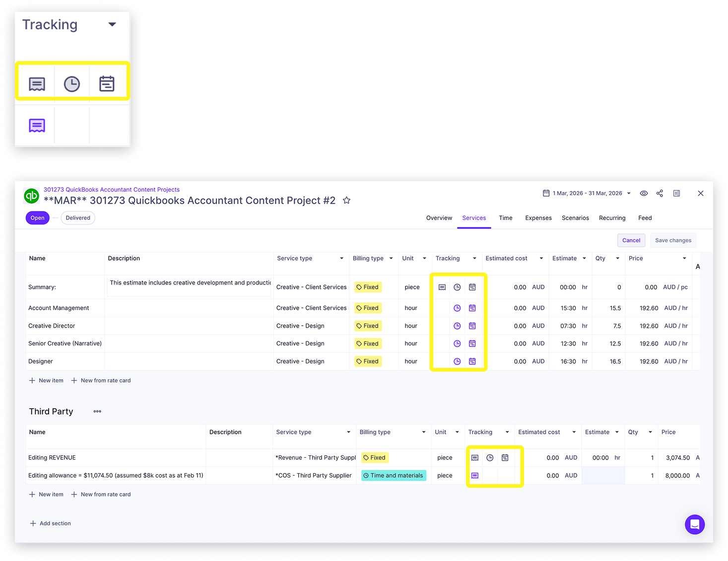Toggle booking tracking for Senior Creative (Narrative)
The height and width of the screenshot is (561, 728).
[x=472, y=344]
